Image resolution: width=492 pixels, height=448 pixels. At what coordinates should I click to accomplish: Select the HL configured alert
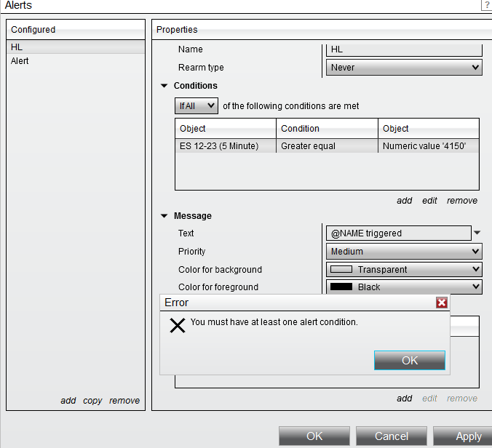coord(75,47)
